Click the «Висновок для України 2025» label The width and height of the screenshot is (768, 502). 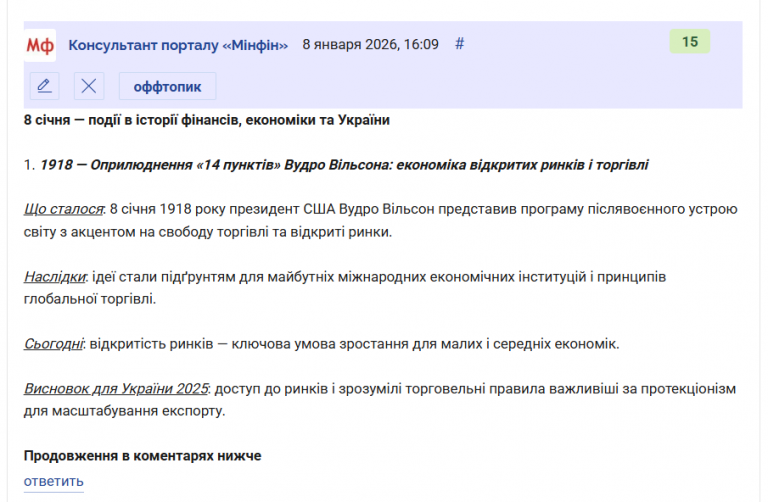point(116,388)
